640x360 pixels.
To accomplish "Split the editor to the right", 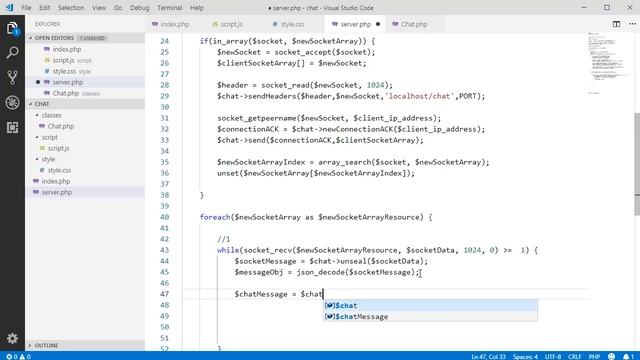I will 616,24.
